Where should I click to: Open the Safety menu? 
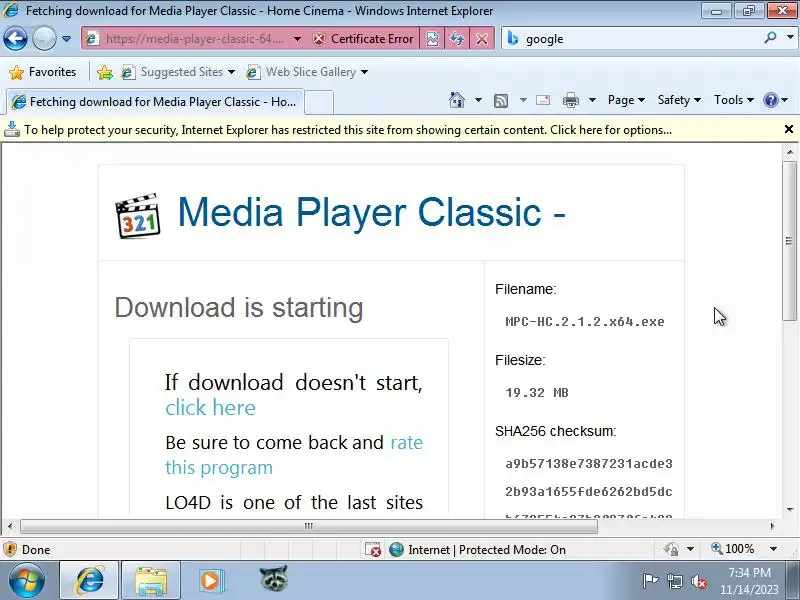679,100
